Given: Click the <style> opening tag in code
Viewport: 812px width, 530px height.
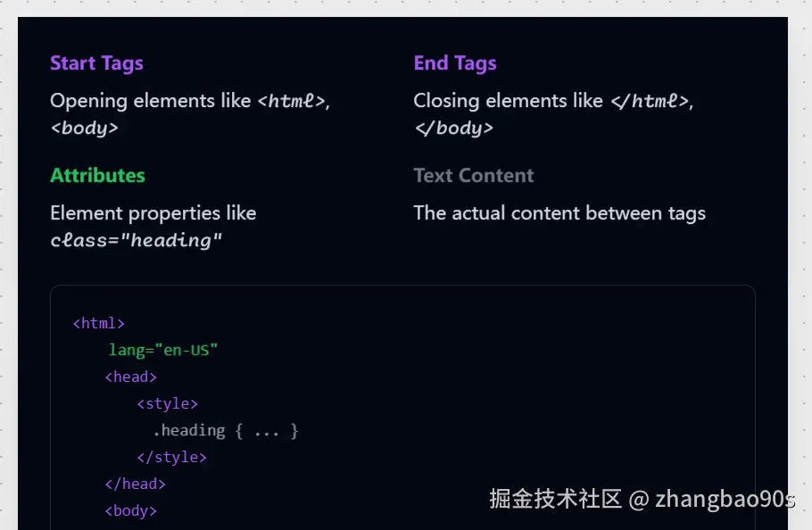Looking at the screenshot, I should (x=167, y=403).
